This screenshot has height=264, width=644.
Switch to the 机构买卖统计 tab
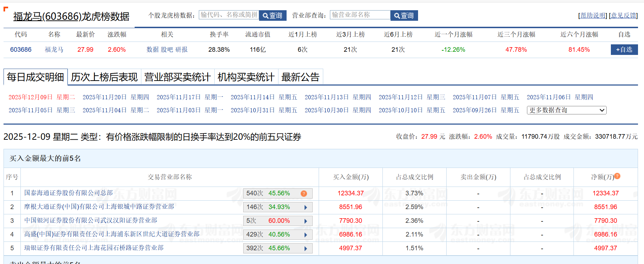click(246, 77)
